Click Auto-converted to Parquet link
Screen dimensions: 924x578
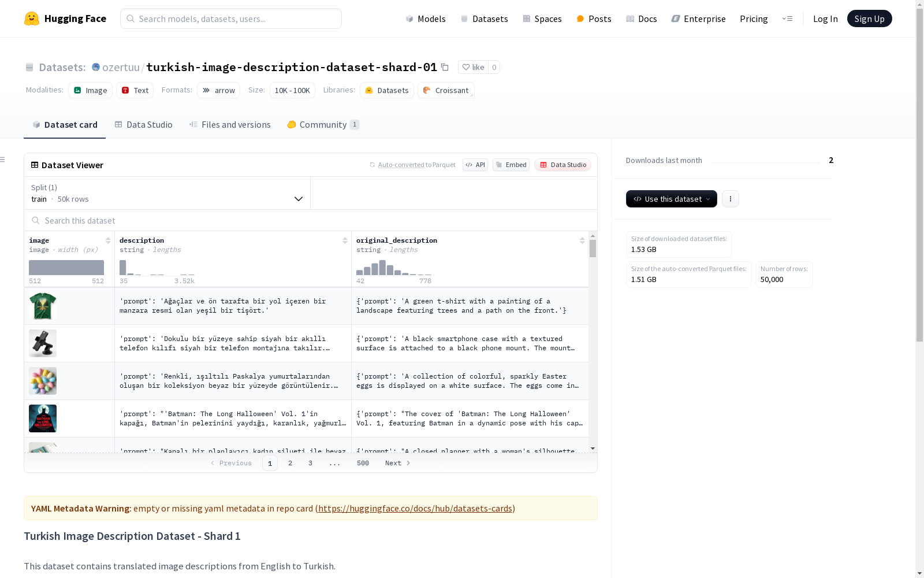tap(412, 165)
